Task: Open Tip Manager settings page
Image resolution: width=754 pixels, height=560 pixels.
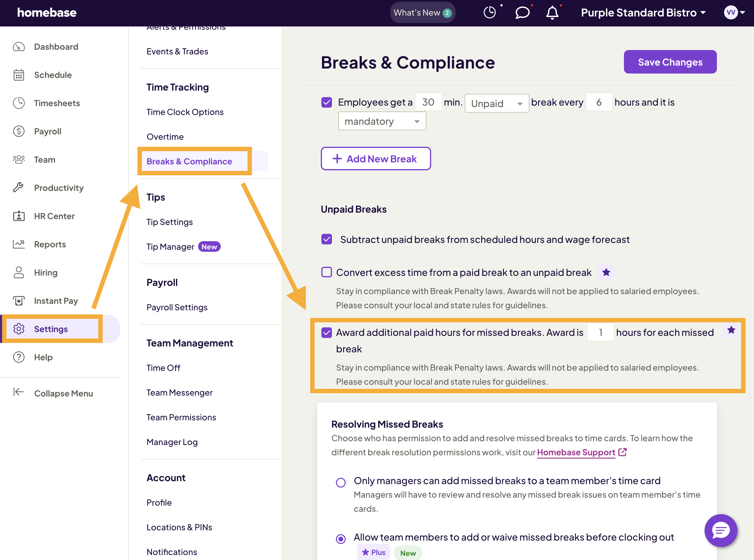Action: click(x=170, y=247)
